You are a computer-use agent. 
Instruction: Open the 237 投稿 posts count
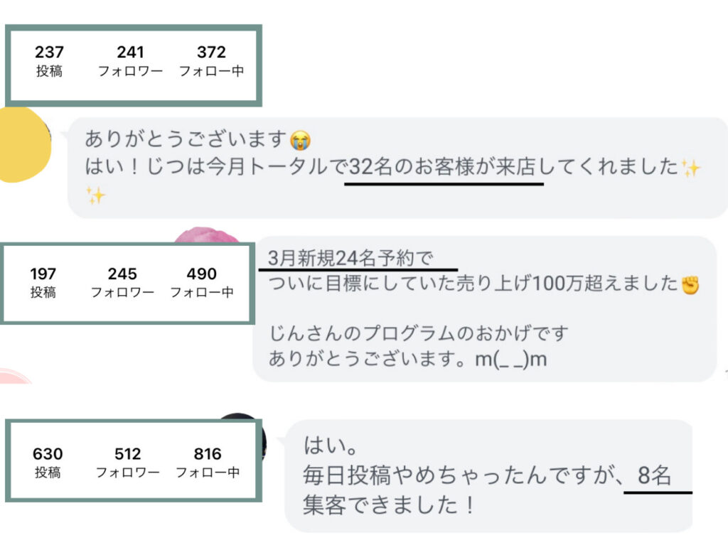pyautogui.click(x=49, y=60)
